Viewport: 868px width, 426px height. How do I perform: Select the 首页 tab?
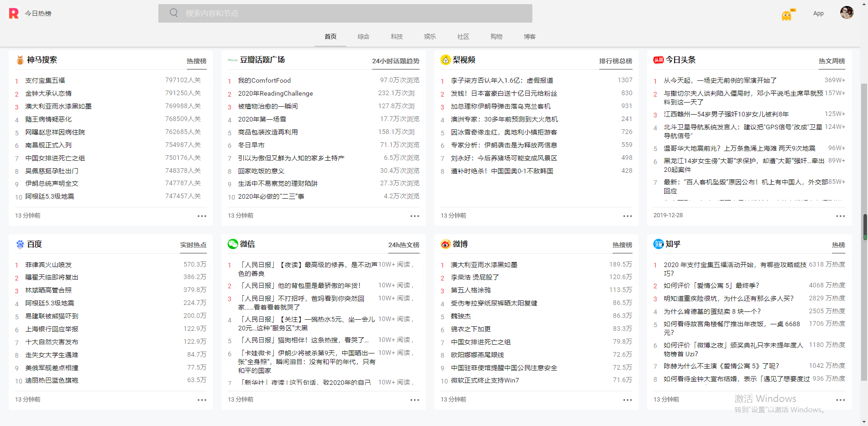click(331, 37)
